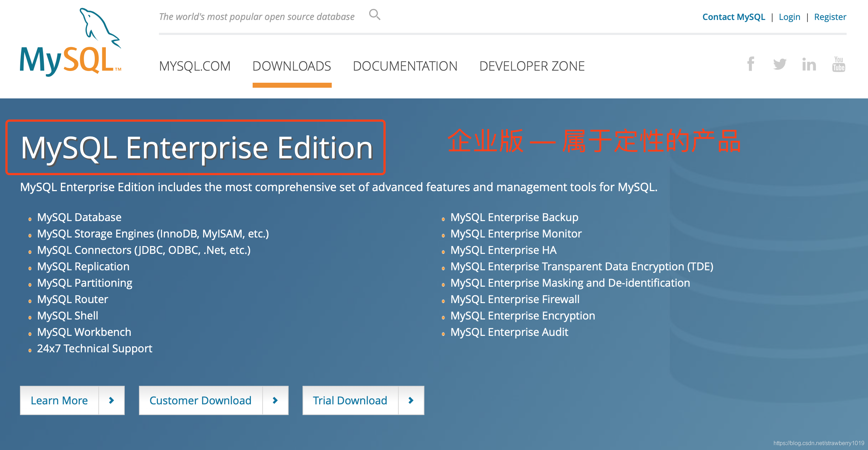The width and height of the screenshot is (868, 450).
Task: Click the 'MySQL Enterprise Encryption' item
Action: click(523, 316)
